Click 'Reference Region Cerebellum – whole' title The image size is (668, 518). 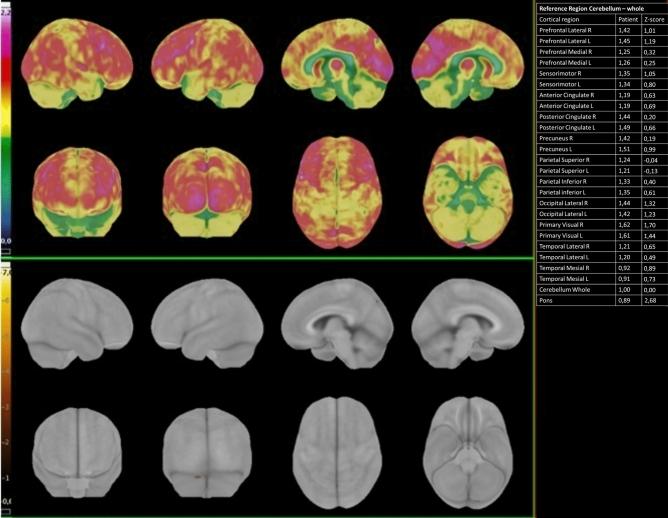click(x=591, y=9)
